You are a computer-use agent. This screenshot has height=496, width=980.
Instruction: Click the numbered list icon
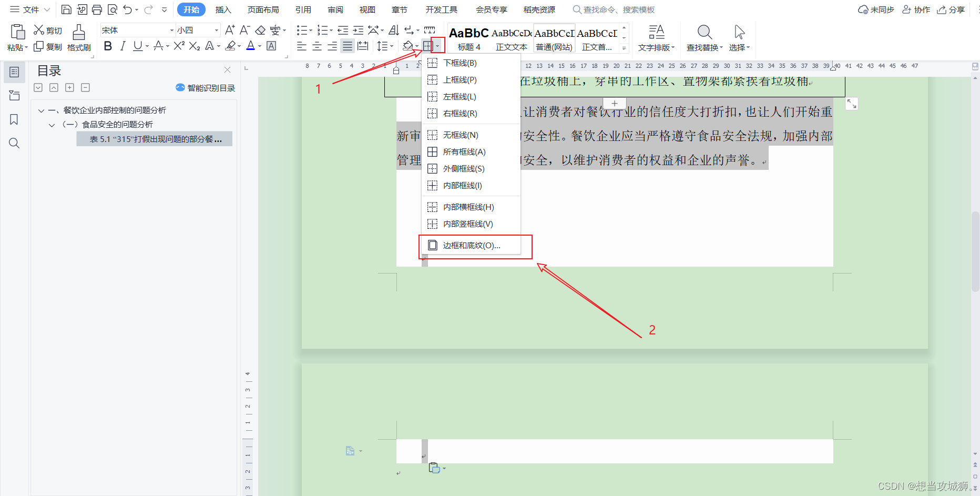click(x=322, y=30)
